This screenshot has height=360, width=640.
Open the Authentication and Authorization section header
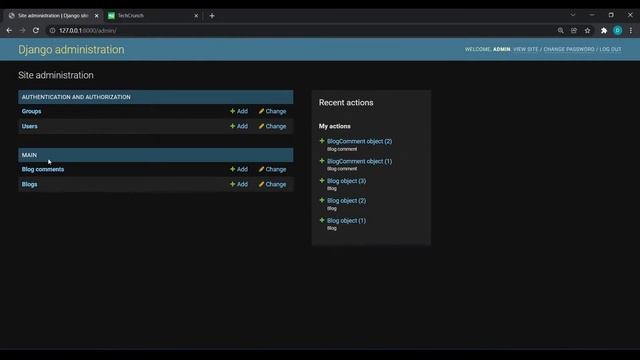click(x=76, y=97)
